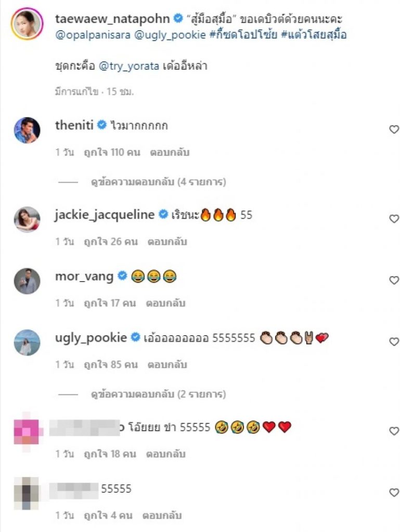Reply to theniti's comment
This screenshot has height=532, width=400.
click(170, 153)
